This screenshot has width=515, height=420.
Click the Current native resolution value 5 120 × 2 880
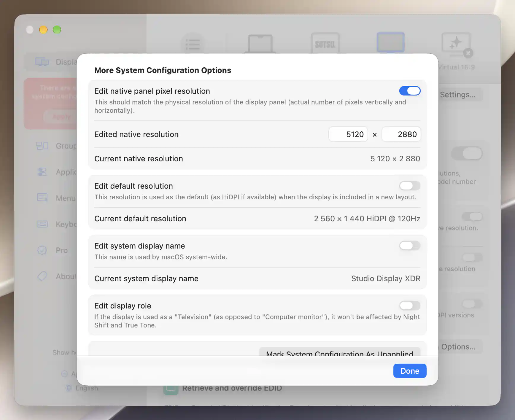[395, 159]
